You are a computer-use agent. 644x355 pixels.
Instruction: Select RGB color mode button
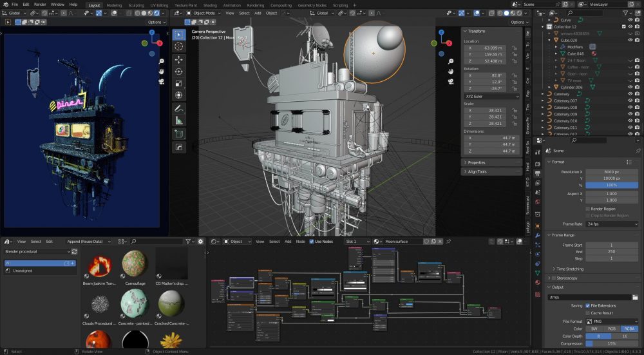click(612, 329)
